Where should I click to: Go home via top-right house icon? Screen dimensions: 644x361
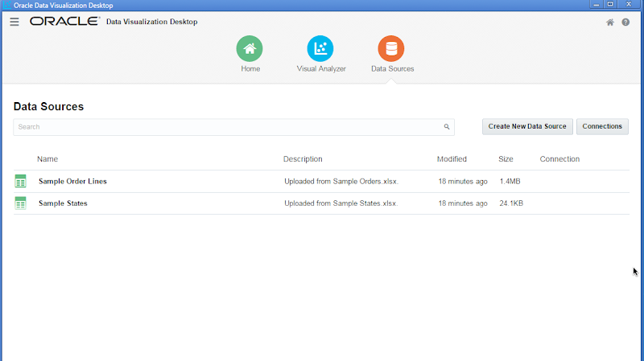[610, 23]
